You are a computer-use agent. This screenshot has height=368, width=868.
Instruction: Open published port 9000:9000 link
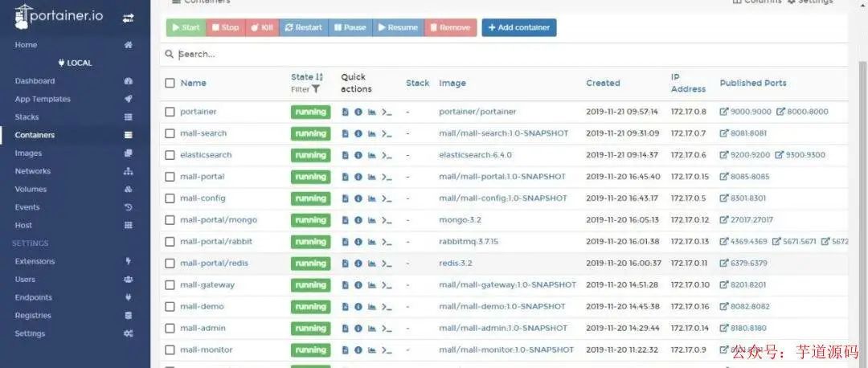coord(745,112)
